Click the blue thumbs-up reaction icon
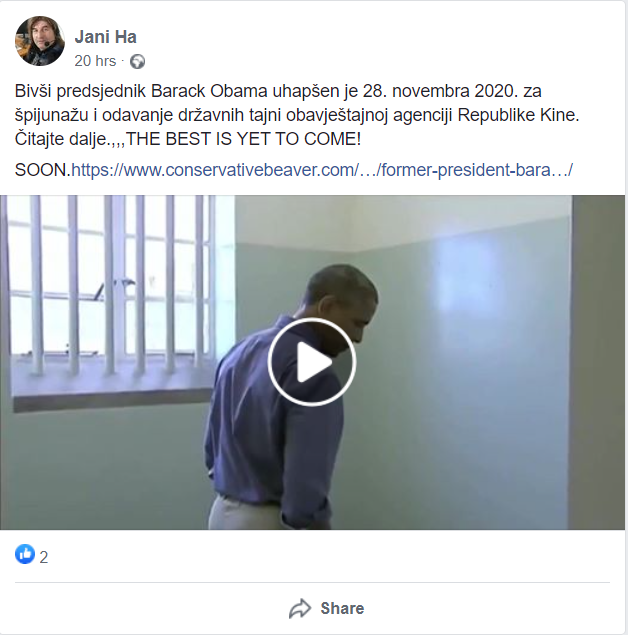This screenshot has height=635, width=628. pyautogui.click(x=25, y=554)
